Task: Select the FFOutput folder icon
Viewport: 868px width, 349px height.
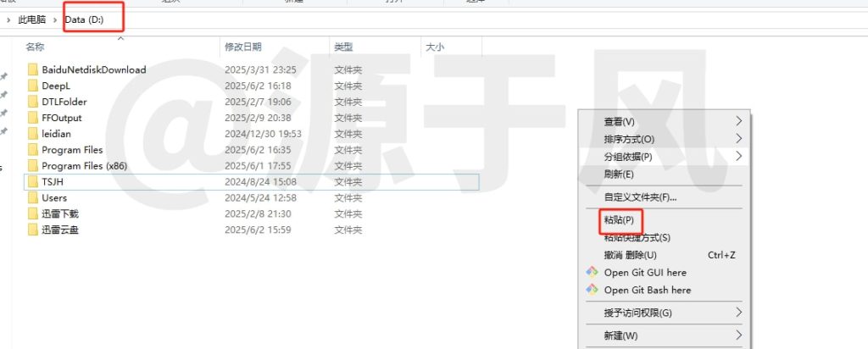Action: tap(33, 118)
